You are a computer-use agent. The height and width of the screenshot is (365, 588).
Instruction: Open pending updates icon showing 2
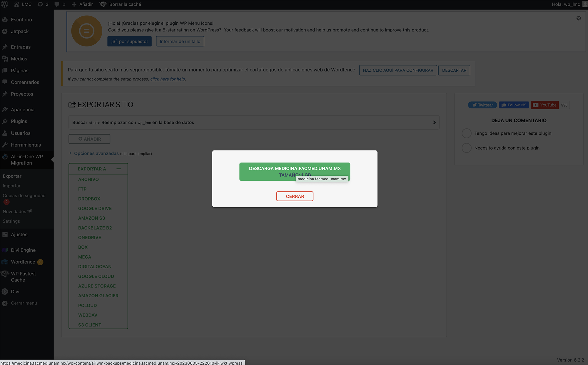pyautogui.click(x=40, y=4)
